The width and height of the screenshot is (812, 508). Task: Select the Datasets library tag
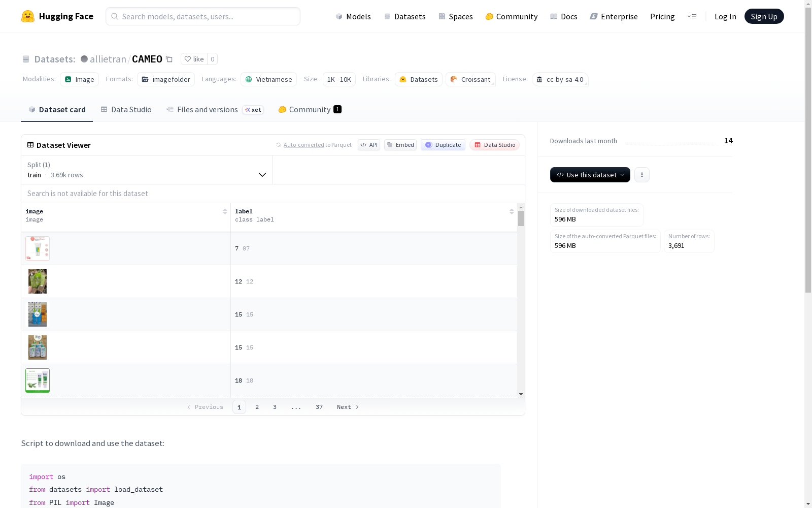coord(419,79)
